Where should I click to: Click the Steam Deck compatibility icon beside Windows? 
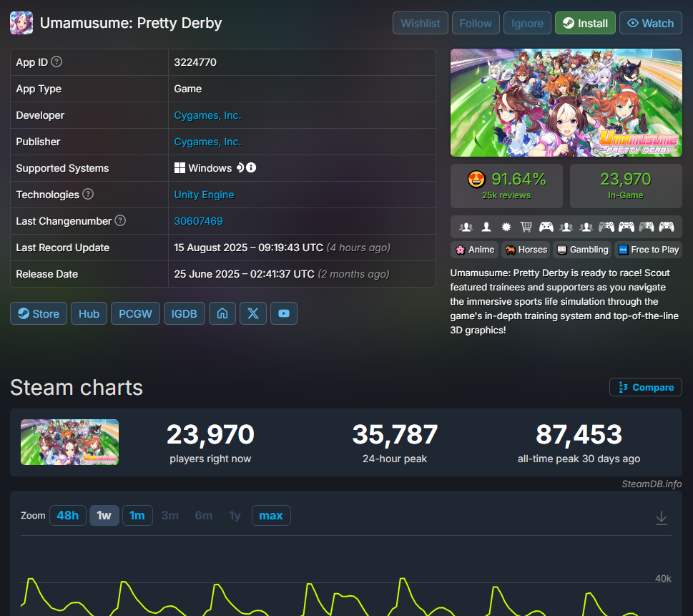tap(240, 167)
